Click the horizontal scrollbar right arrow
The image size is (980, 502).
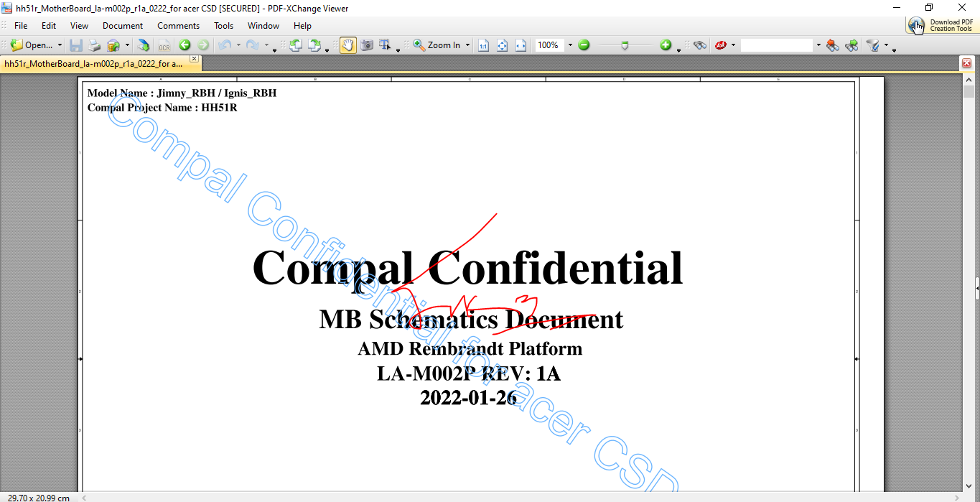(957, 497)
